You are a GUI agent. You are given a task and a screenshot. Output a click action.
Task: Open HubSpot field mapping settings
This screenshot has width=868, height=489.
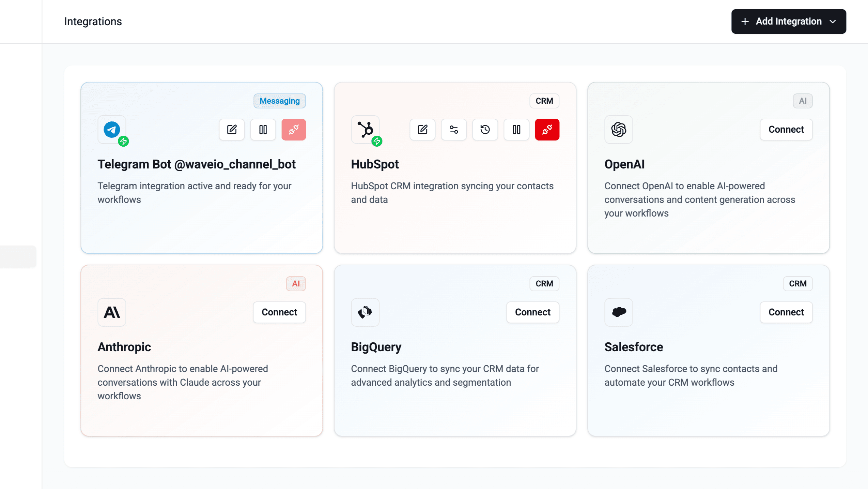(x=454, y=130)
